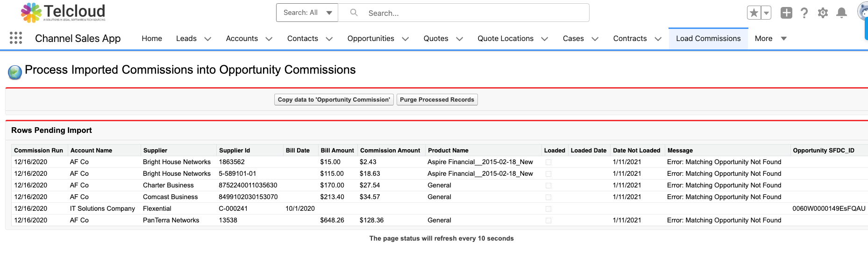This screenshot has width=868, height=256.
Task: Toggle Loaded checkbox for the $15.00 row
Action: (548, 162)
